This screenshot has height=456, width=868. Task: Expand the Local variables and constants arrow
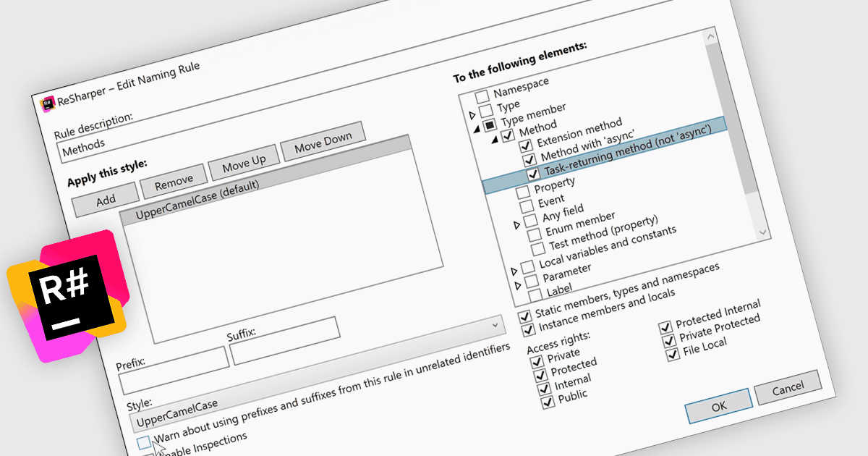(513, 272)
